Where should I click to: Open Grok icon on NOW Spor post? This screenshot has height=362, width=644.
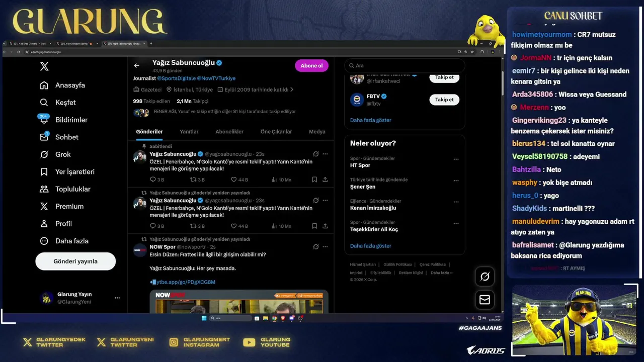315,247
